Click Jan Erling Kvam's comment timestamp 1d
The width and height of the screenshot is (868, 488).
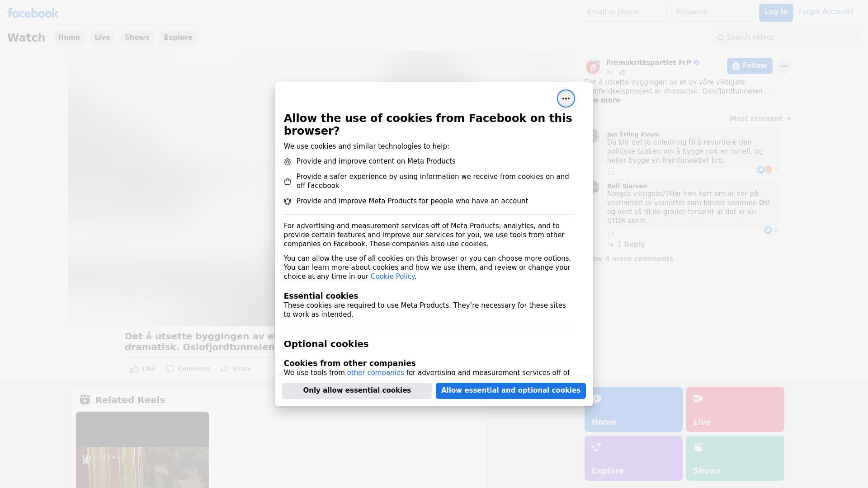coord(610,173)
